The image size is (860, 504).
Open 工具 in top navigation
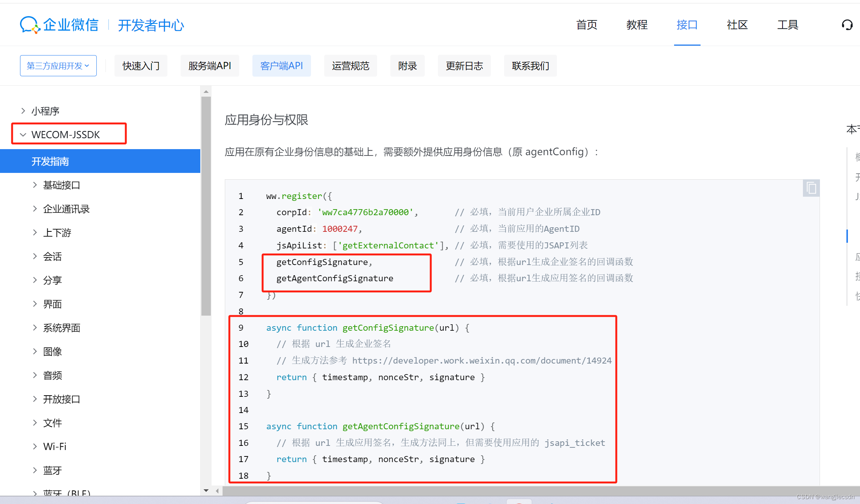[787, 25]
